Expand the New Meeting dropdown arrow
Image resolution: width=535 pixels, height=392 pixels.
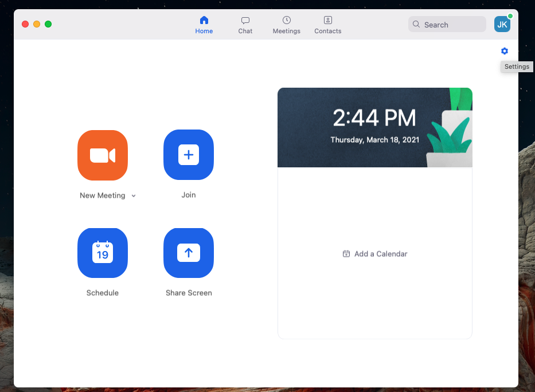point(134,195)
